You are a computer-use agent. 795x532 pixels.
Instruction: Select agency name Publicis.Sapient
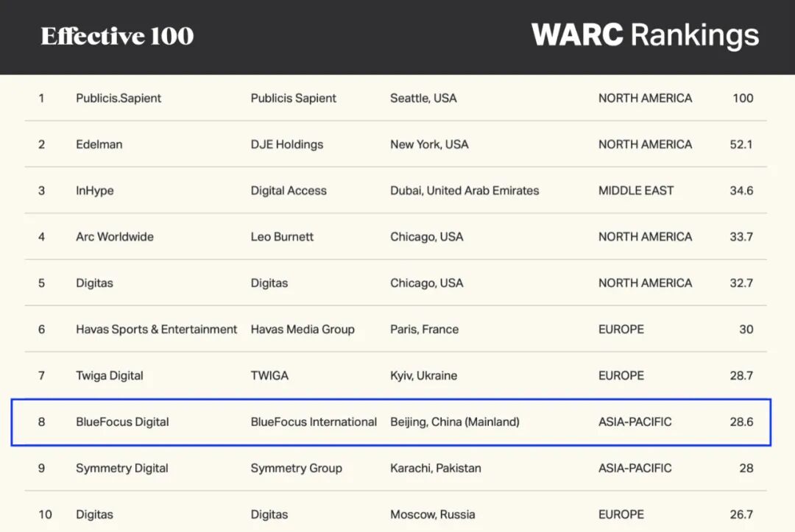pyautogui.click(x=119, y=99)
